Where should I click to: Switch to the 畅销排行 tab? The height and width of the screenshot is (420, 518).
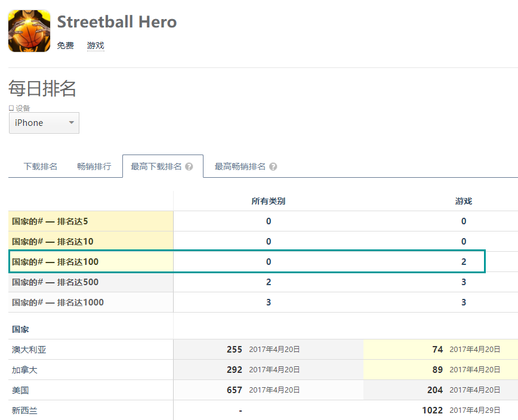pos(94,166)
